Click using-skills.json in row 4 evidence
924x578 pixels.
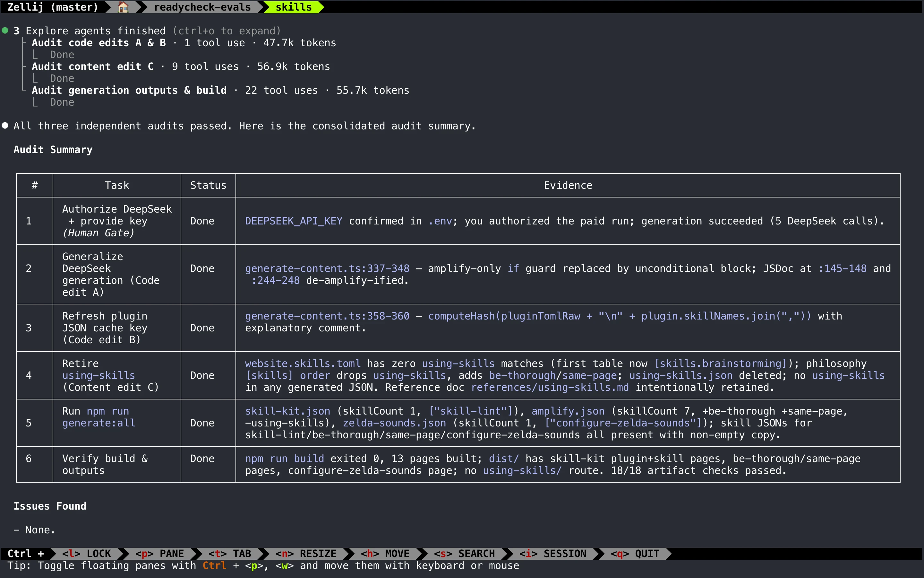click(681, 375)
